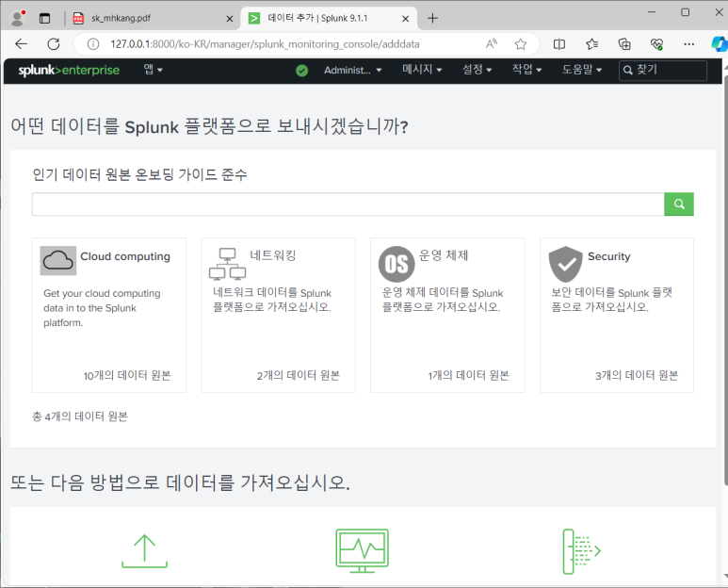
Task: Click the browser back arrow
Action: click(22, 44)
